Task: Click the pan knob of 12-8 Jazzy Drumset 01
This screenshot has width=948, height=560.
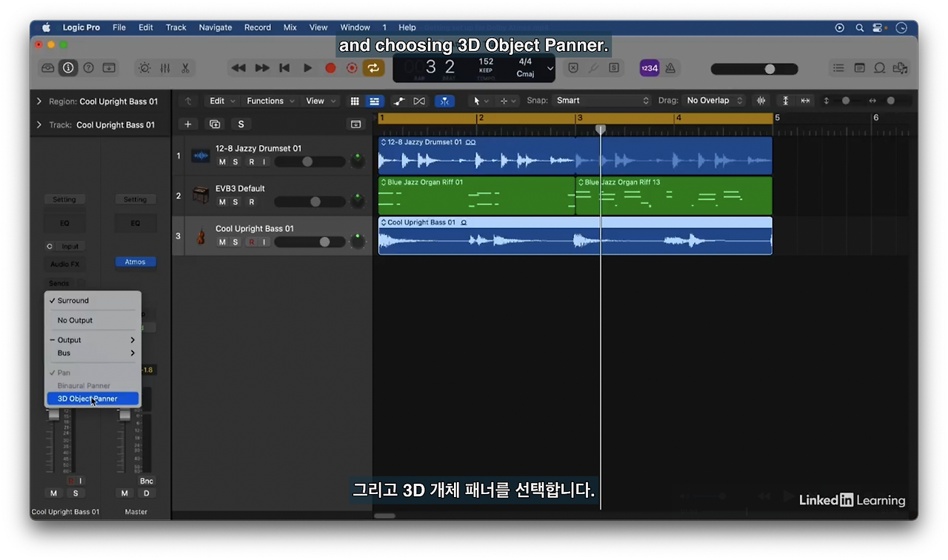Action: click(x=358, y=161)
